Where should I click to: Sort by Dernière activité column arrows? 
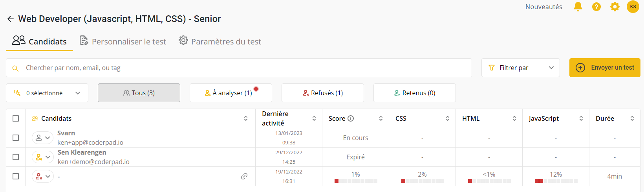click(314, 118)
